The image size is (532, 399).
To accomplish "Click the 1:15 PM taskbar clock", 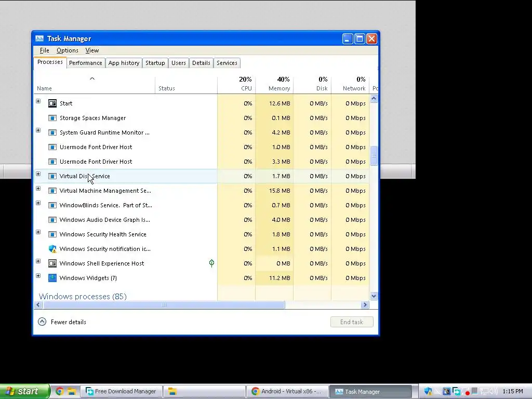I will click(513, 392).
